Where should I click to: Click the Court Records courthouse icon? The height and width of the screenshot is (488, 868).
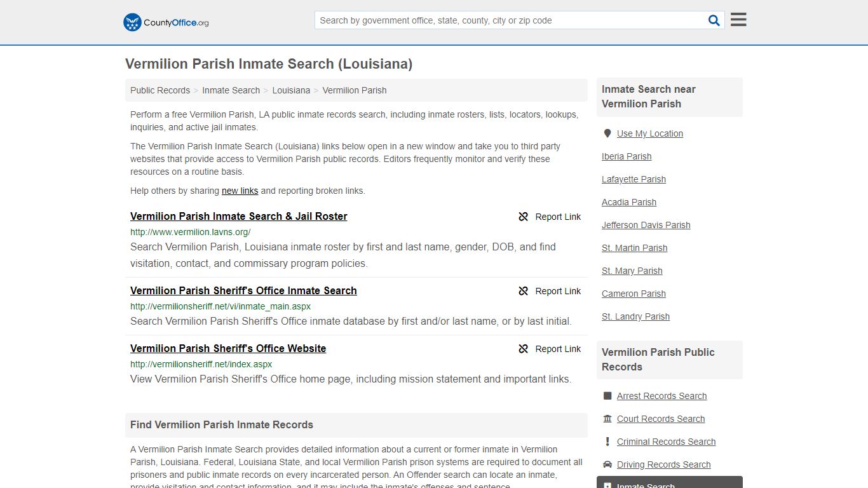607,419
